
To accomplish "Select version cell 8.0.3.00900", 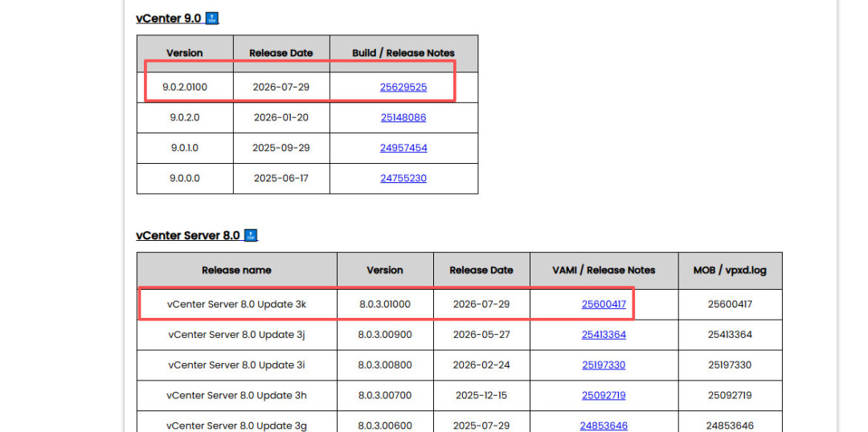I will [385, 334].
